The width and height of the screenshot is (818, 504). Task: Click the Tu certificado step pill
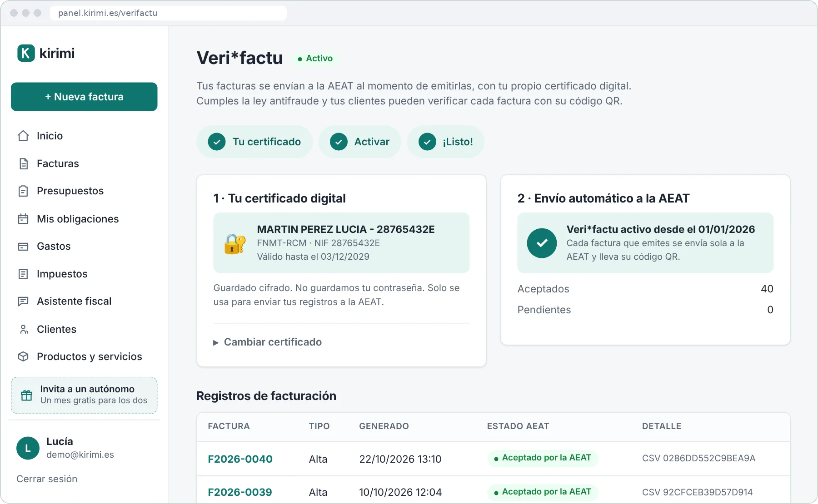coord(254,142)
